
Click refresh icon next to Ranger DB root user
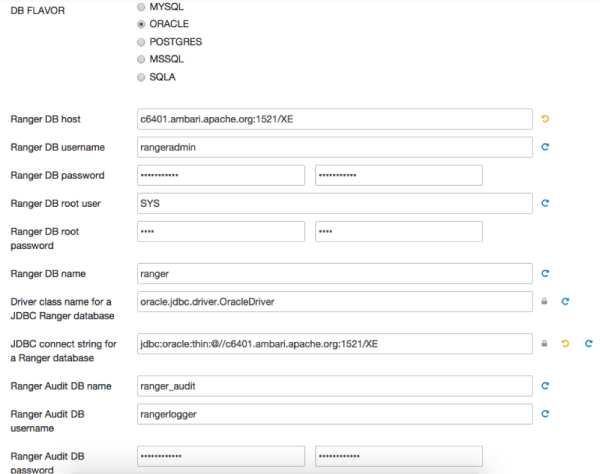click(x=545, y=203)
